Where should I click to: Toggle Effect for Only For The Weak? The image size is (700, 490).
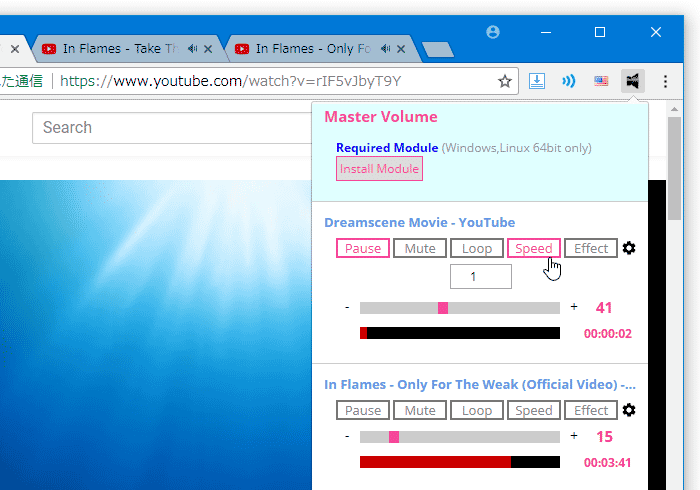(x=591, y=410)
